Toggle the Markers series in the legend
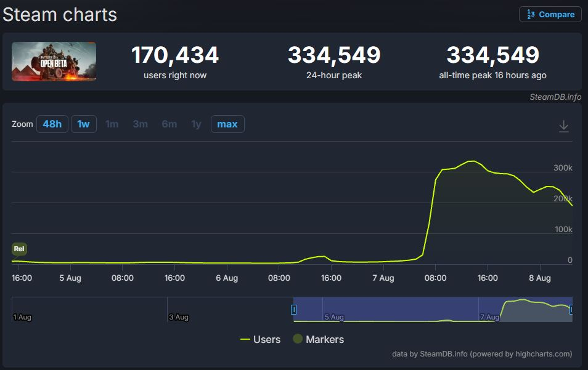Screen dimensions: 588x370 coord(319,339)
